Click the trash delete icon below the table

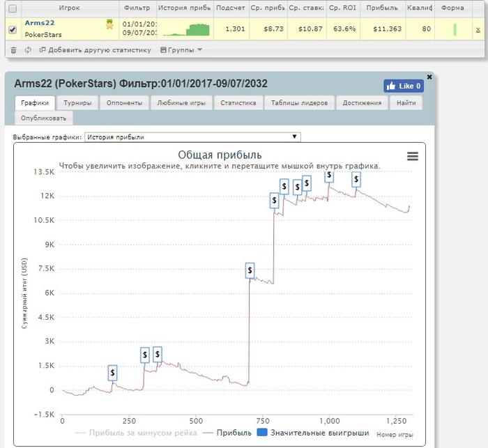pyautogui.click(x=13, y=49)
